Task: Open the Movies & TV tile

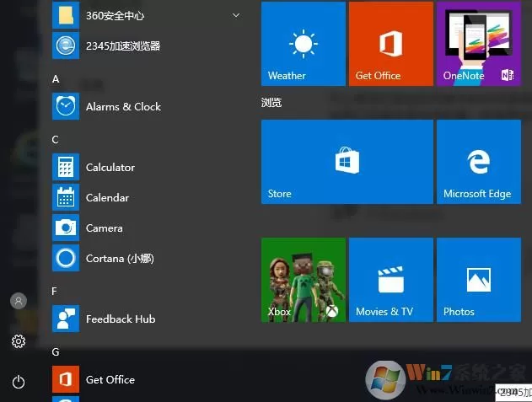Action: 391,280
